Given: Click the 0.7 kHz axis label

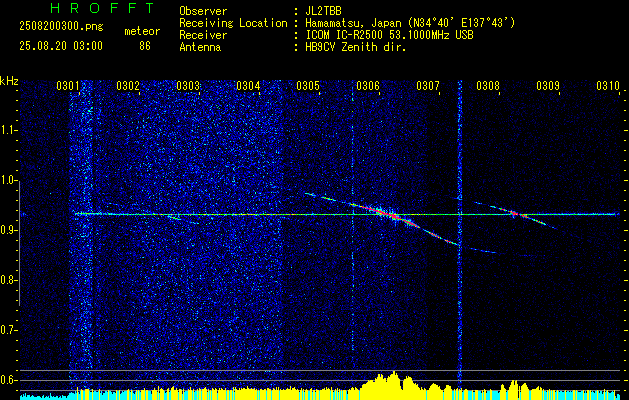Looking at the screenshot, I should coord(8,330).
